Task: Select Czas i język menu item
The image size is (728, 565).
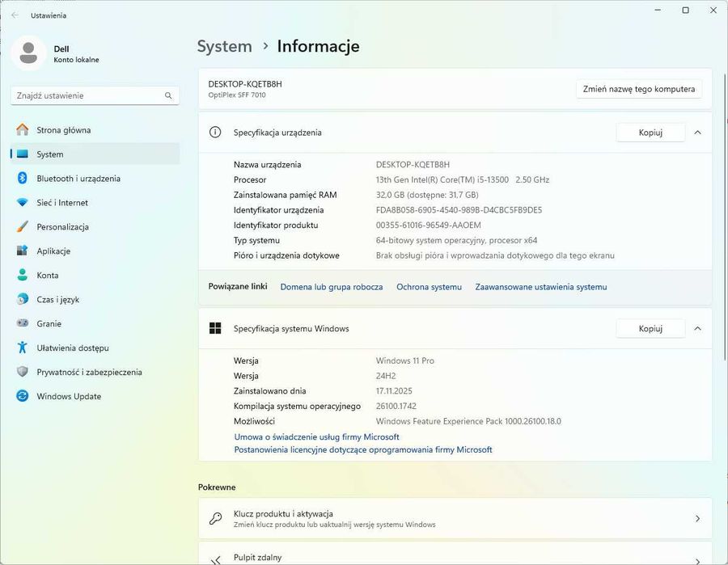Action: tap(57, 300)
